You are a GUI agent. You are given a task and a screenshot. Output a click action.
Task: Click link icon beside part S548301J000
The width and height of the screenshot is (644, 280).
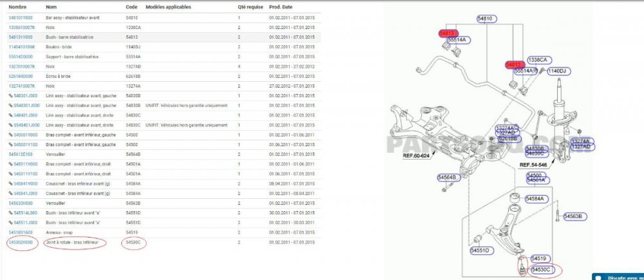click(x=11, y=105)
